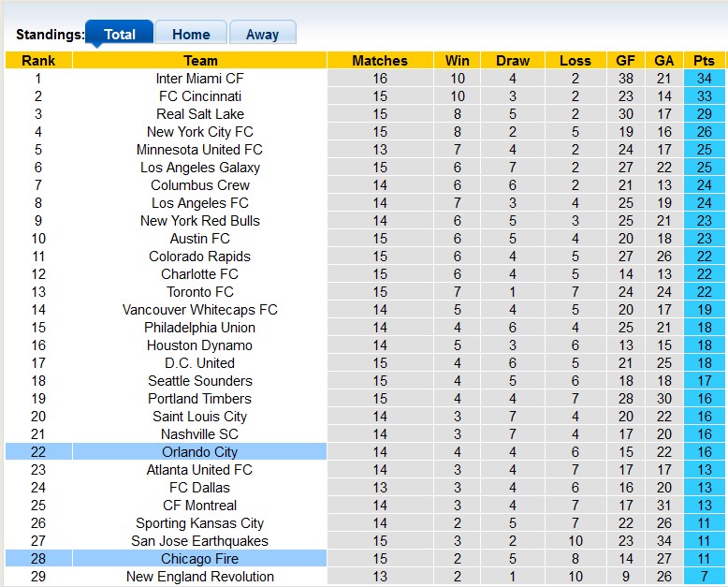The width and height of the screenshot is (728, 587).
Task: Open the New England Revolution link
Action: [x=199, y=577]
